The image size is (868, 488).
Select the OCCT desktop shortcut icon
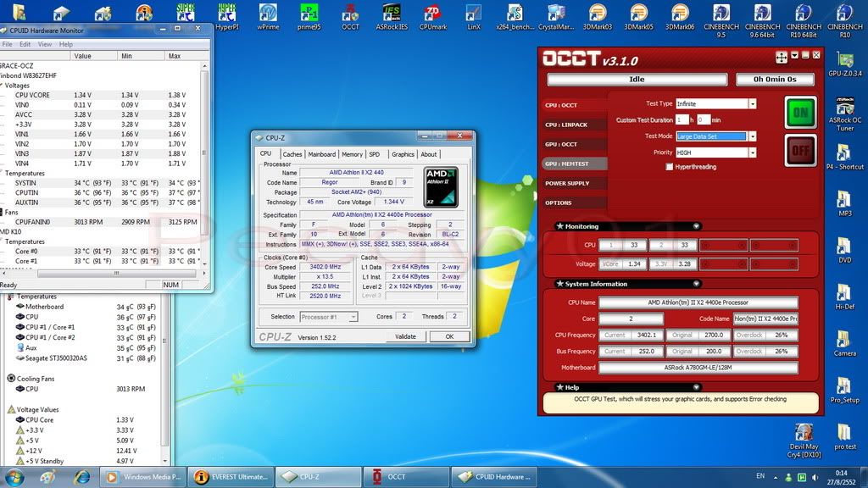(x=350, y=17)
